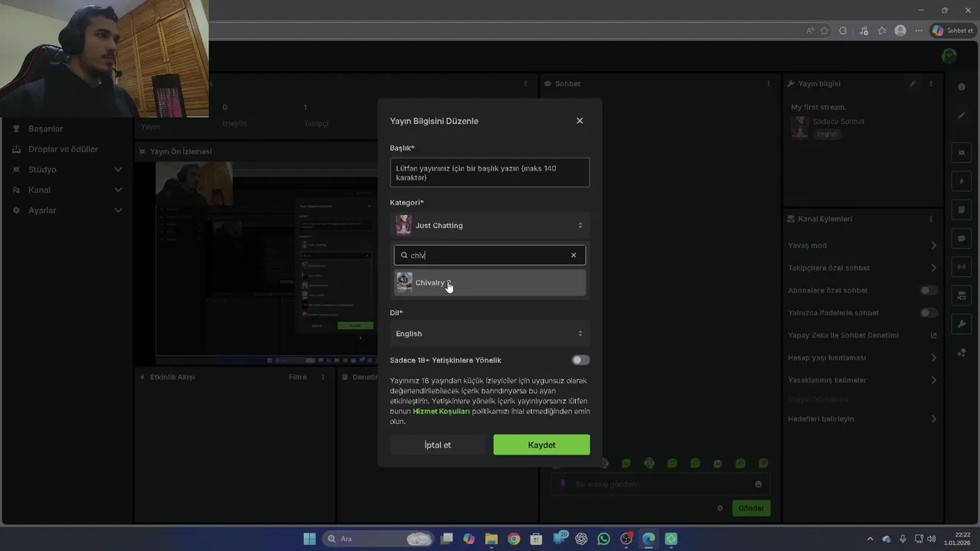Expand the Stüdyo sidebar section

[x=67, y=170]
